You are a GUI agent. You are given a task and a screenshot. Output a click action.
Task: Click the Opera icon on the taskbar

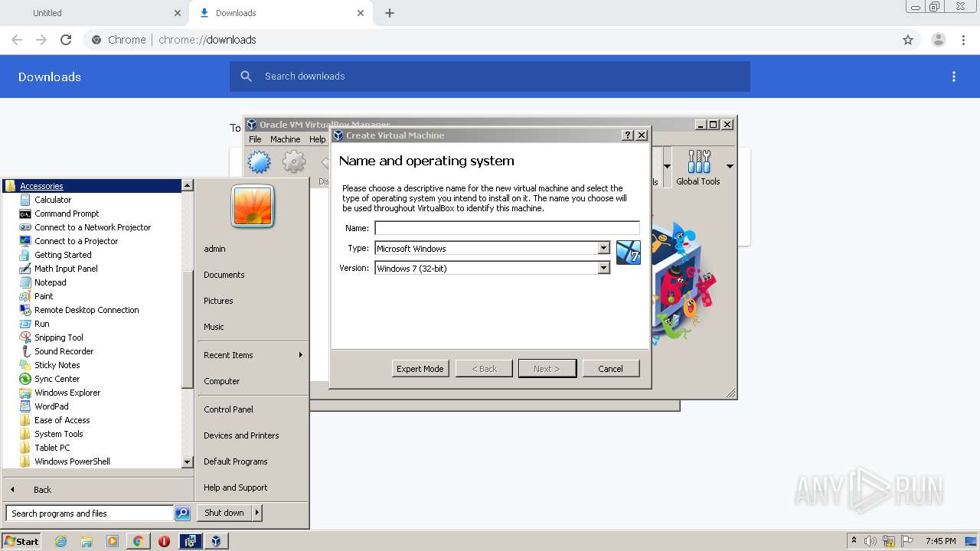click(x=164, y=541)
